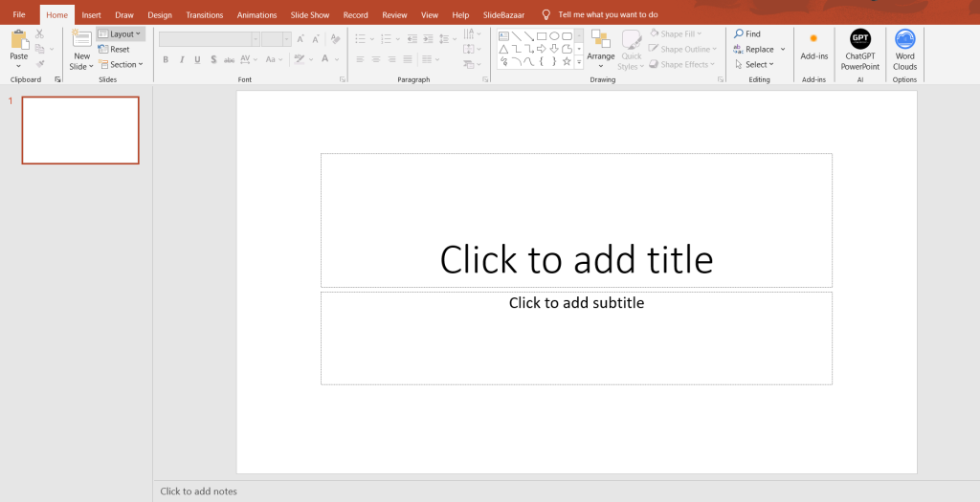Switch to the Insert ribbon tab

coord(91,15)
